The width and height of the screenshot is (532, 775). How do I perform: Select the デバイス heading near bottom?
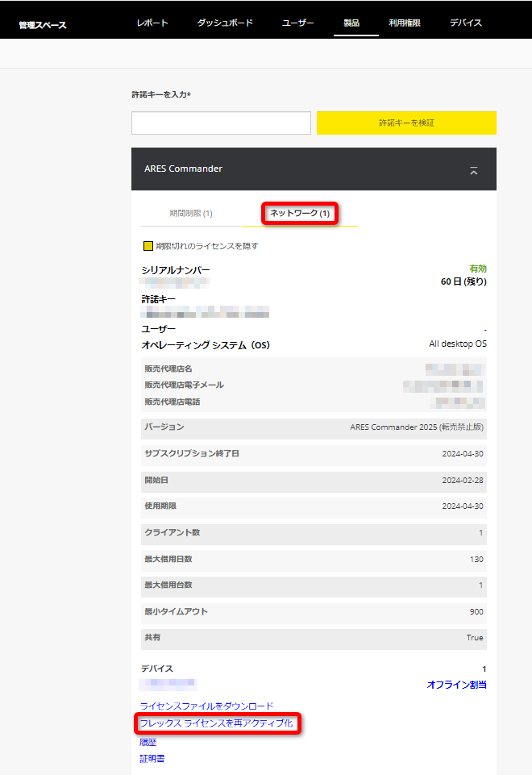(x=157, y=669)
